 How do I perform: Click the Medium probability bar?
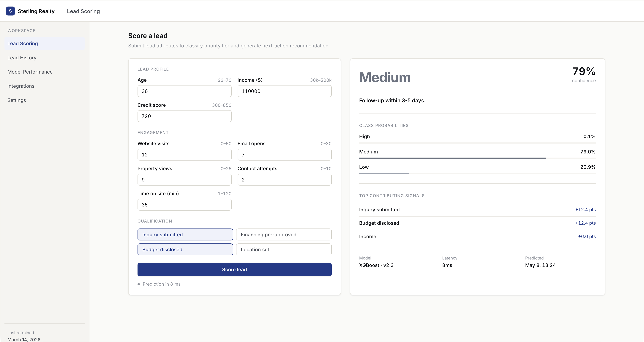pos(477,158)
